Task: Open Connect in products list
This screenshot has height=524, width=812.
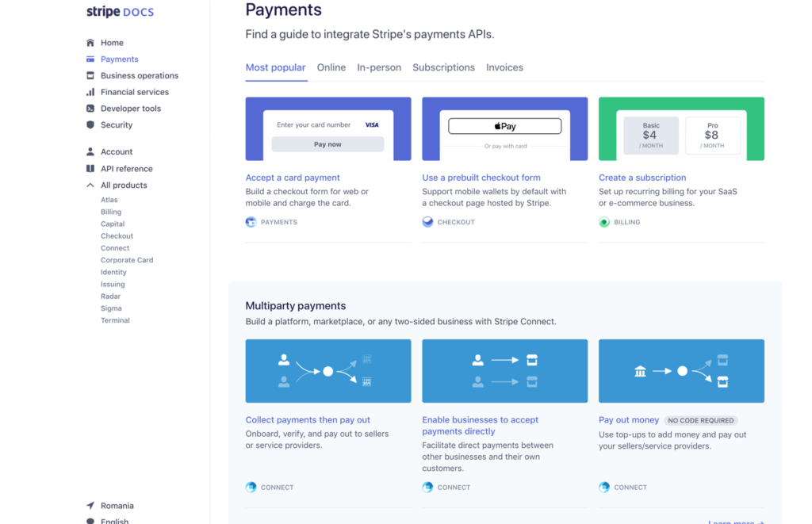Action: 115,248
